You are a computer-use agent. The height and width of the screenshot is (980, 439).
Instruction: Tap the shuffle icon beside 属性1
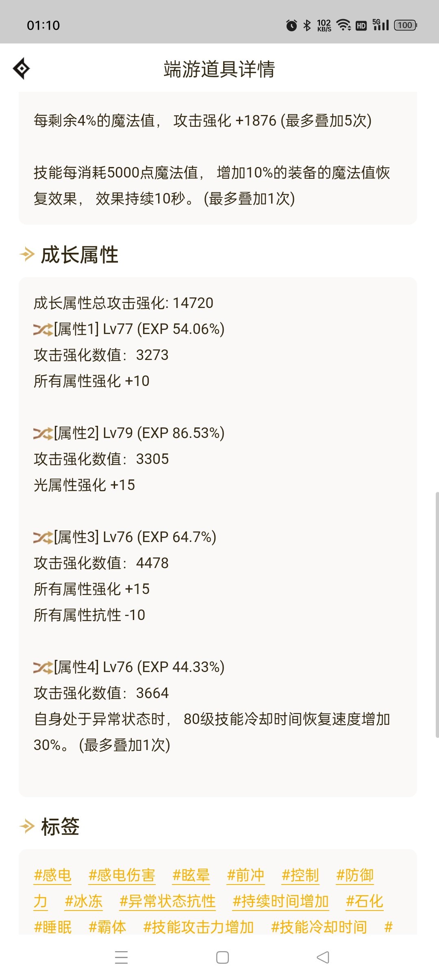click(43, 330)
